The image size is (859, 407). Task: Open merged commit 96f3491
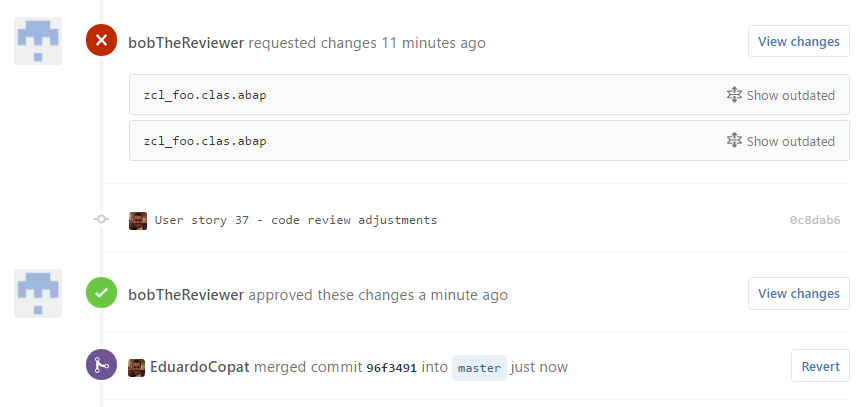click(x=392, y=367)
